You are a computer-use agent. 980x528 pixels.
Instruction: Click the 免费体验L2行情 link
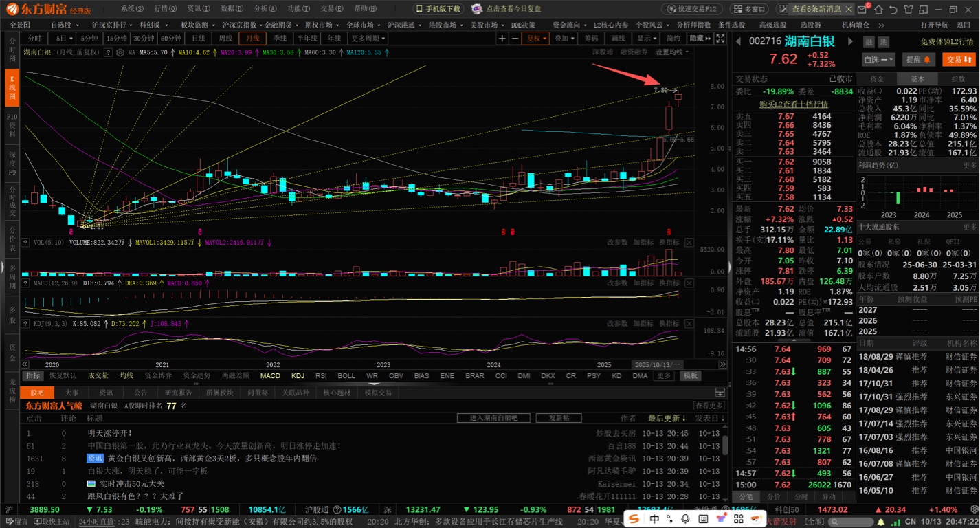click(948, 41)
